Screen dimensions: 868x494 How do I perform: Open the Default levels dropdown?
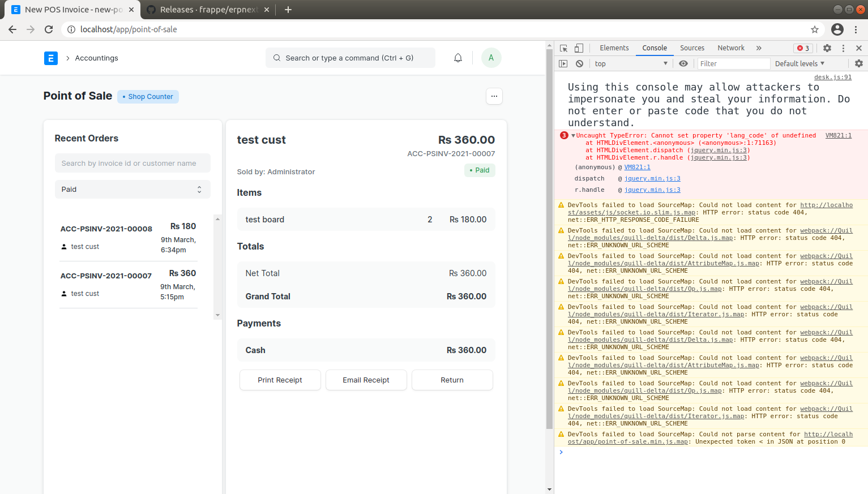(799, 63)
